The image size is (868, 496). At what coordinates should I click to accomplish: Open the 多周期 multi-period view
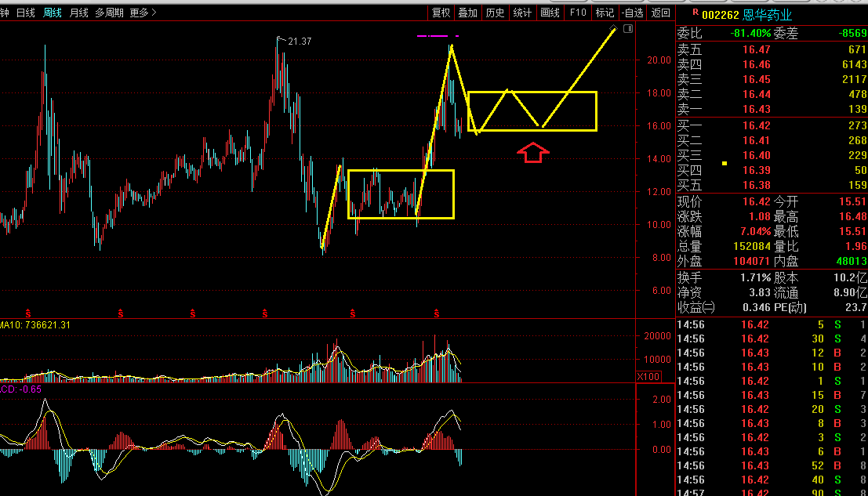tap(109, 13)
